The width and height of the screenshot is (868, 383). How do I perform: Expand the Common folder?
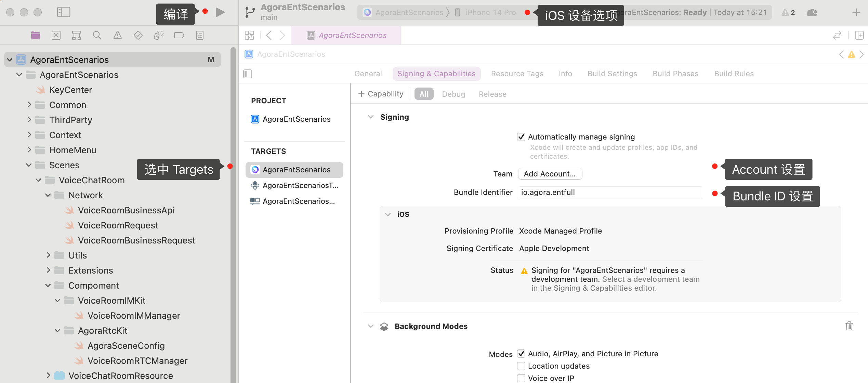pyautogui.click(x=29, y=105)
